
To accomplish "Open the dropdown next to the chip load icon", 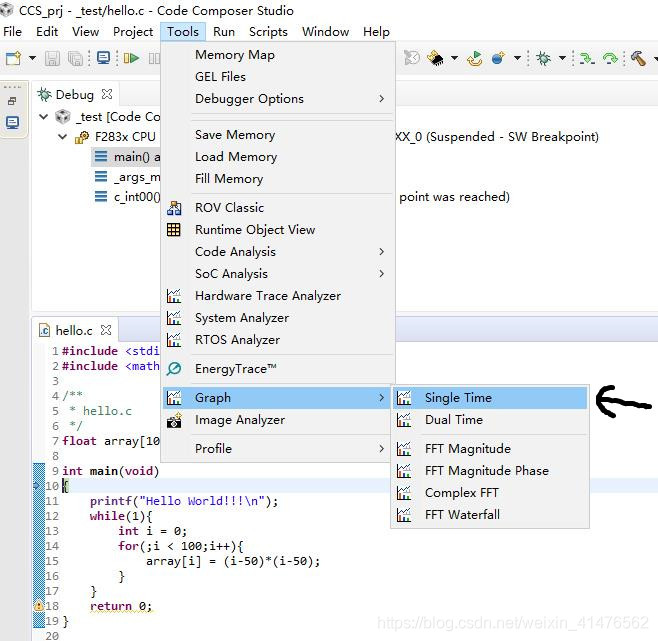I will pos(454,58).
